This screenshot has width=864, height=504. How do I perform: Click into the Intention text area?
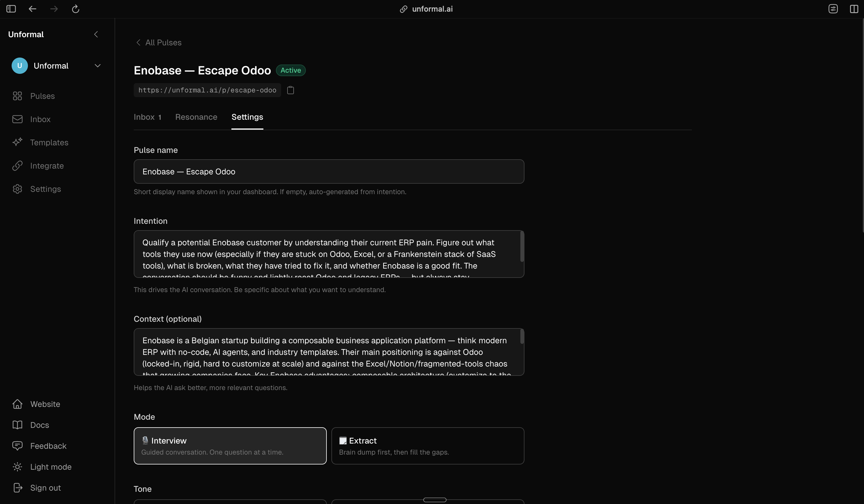pos(329,254)
